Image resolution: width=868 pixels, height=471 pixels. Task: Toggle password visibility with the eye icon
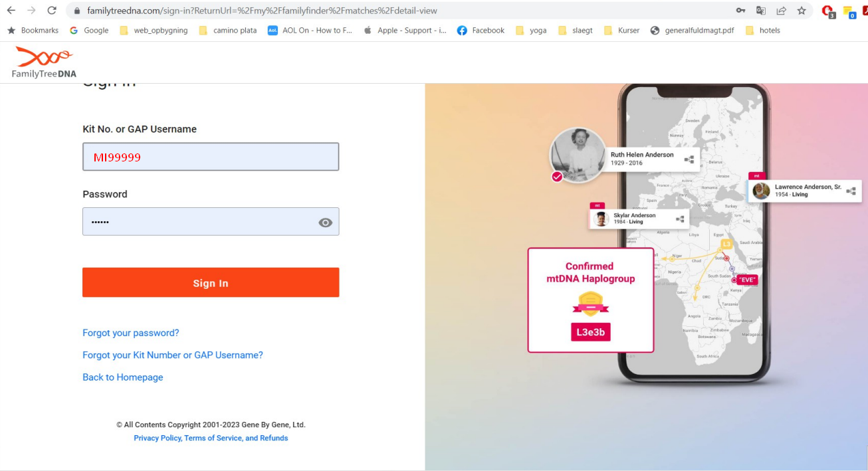pyautogui.click(x=325, y=223)
